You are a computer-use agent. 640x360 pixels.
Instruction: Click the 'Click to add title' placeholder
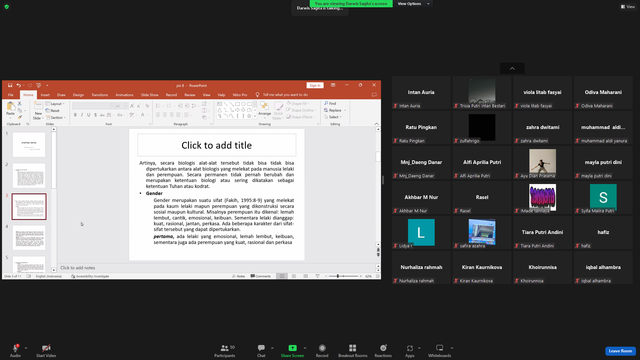tap(217, 145)
